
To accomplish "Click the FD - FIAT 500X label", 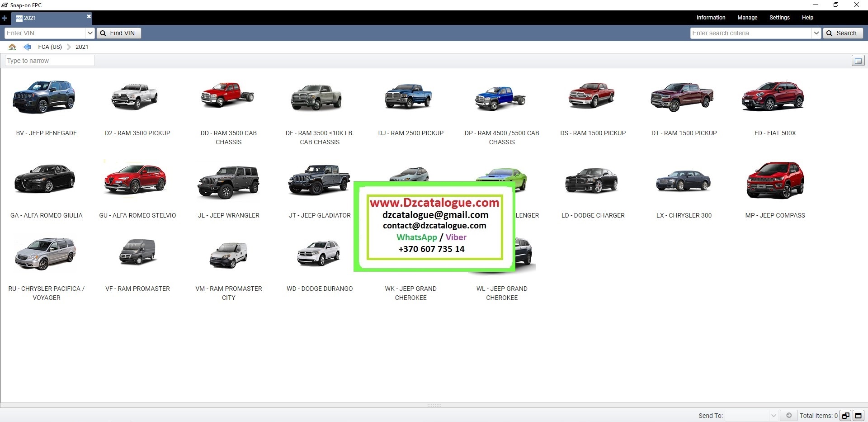I will click(x=775, y=133).
